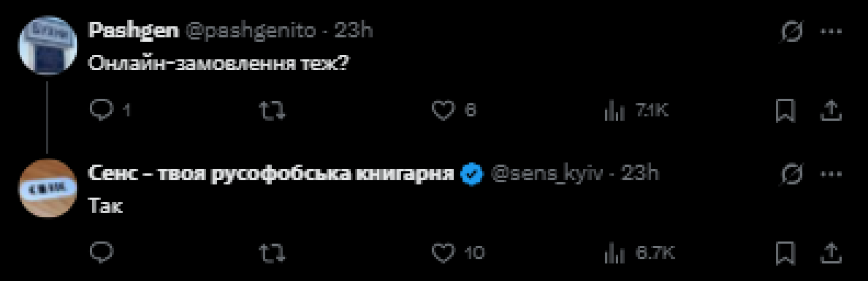Viewport: 868px width, 281px height.
Task: Like Pashgen's tweet with 6 likes
Action: (442, 111)
